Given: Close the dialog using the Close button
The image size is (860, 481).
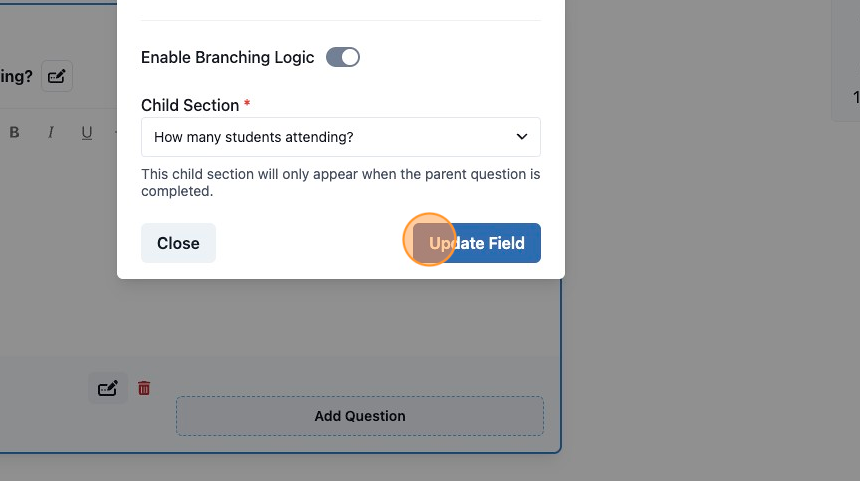Looking at the screenshot, I should pyautogui.click(x=178, y=243).
